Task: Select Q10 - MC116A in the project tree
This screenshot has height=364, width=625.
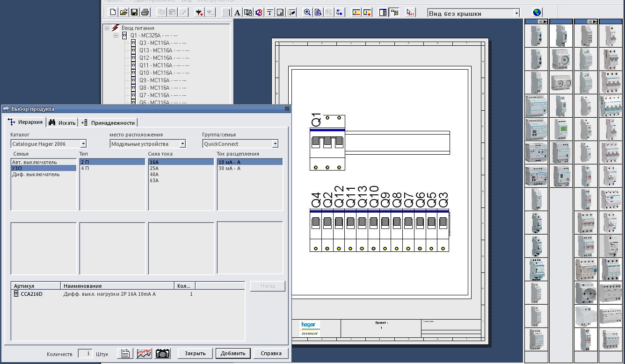Action: click(164, 73)
